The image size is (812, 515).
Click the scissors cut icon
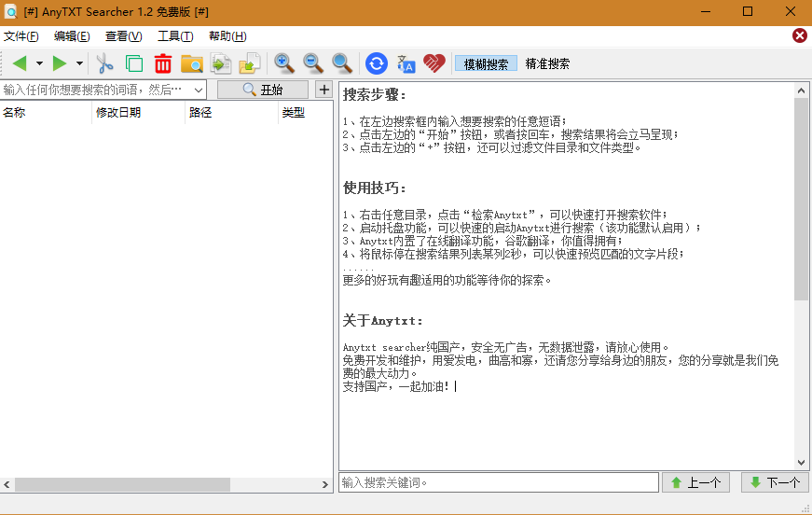(x=104, y=63)
